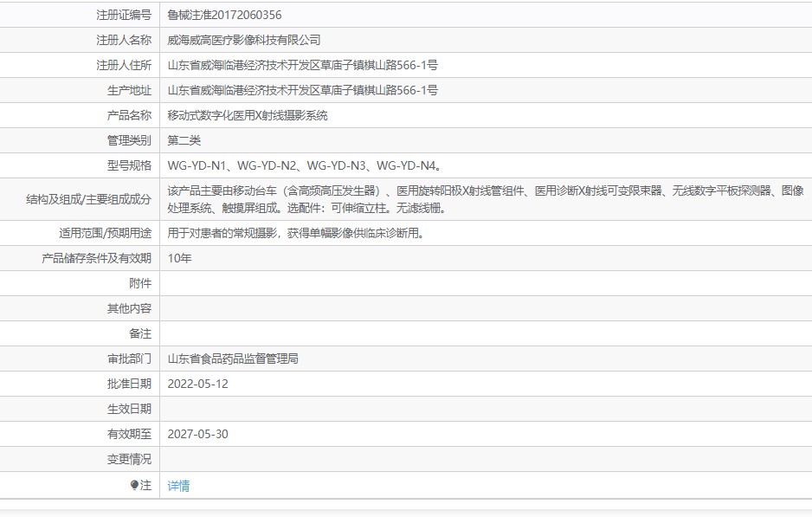Select registration number 鲁械注准20172060356
This screenshot has width=812, height=517.
(x=224, y=15)
